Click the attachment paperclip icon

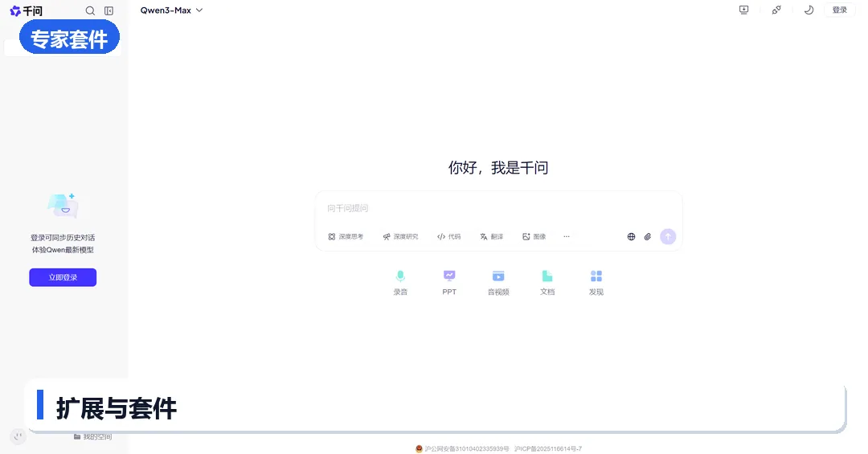click(648, 236)
